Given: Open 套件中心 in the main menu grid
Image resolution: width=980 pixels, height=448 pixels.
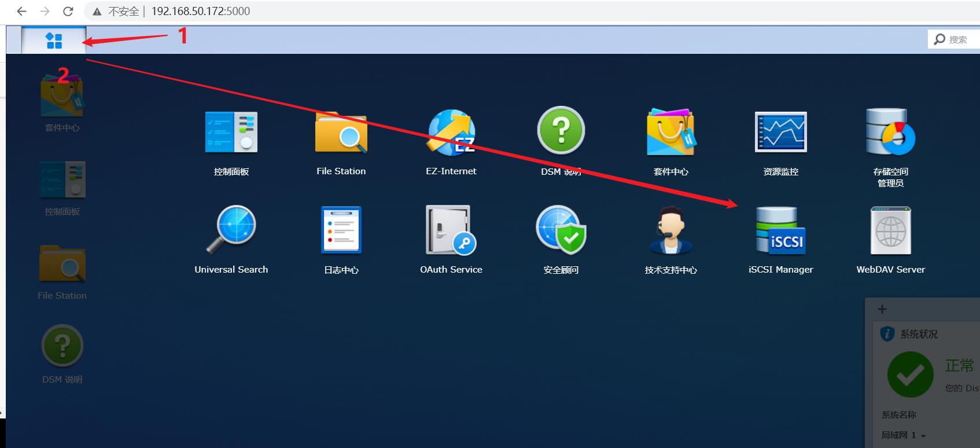Looking at the screenshot, I should (x=671, y=132).
